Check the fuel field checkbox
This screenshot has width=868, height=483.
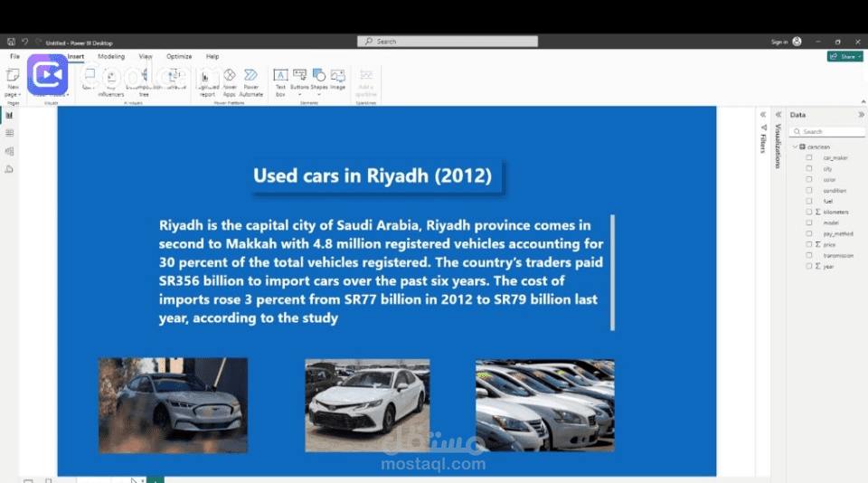click(808, 201)
